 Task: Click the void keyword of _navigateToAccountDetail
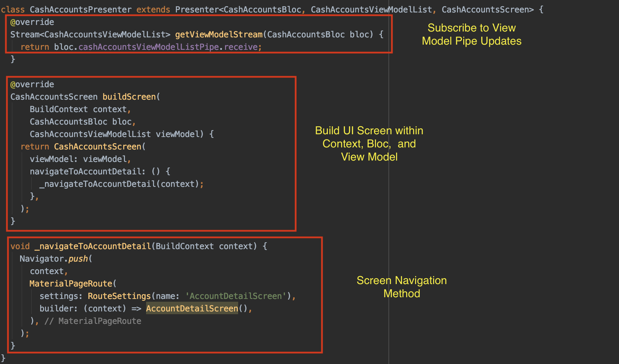point(20,246)
